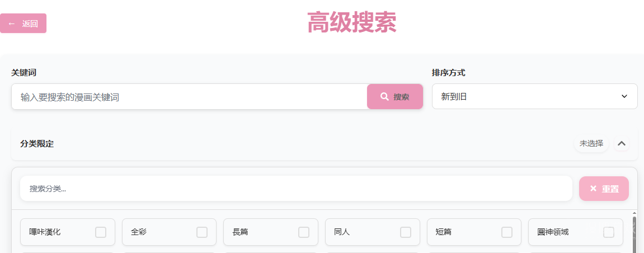Image resolution: width=644 pixels, height=253 pixels.
Task: Mark the 圓神領域 category checkbox
Action: pyautogui.click(x=609, y=232)
